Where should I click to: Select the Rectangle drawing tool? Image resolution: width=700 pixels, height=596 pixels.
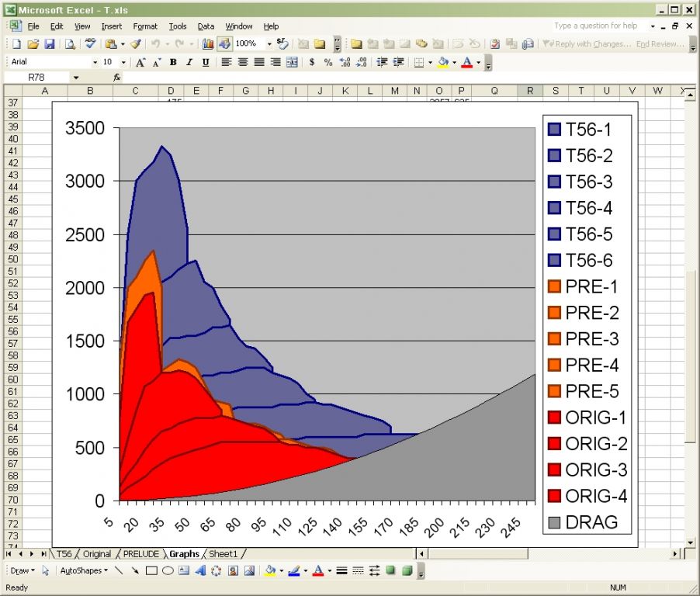(x=151, y=571)
